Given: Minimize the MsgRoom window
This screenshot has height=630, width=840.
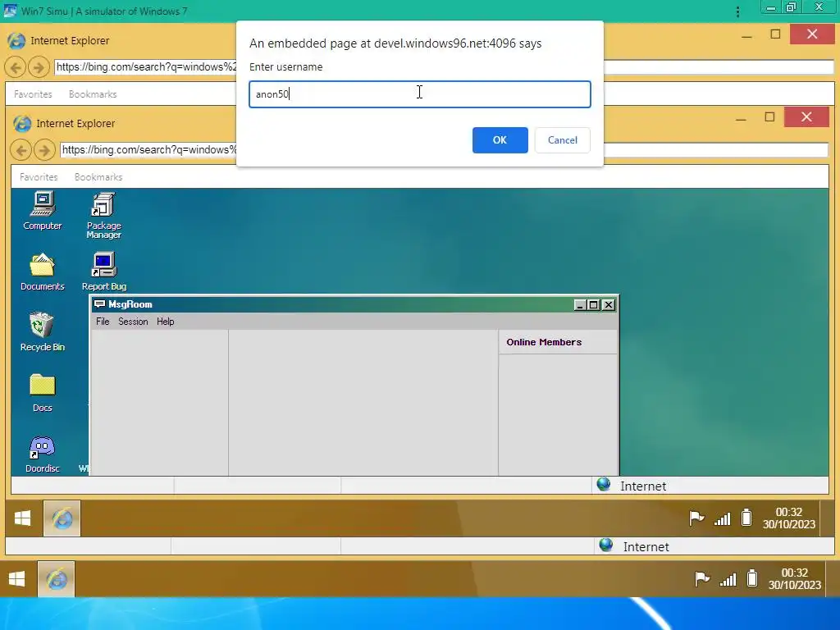Looking at the screenshot, I should (x=580, y=305).
